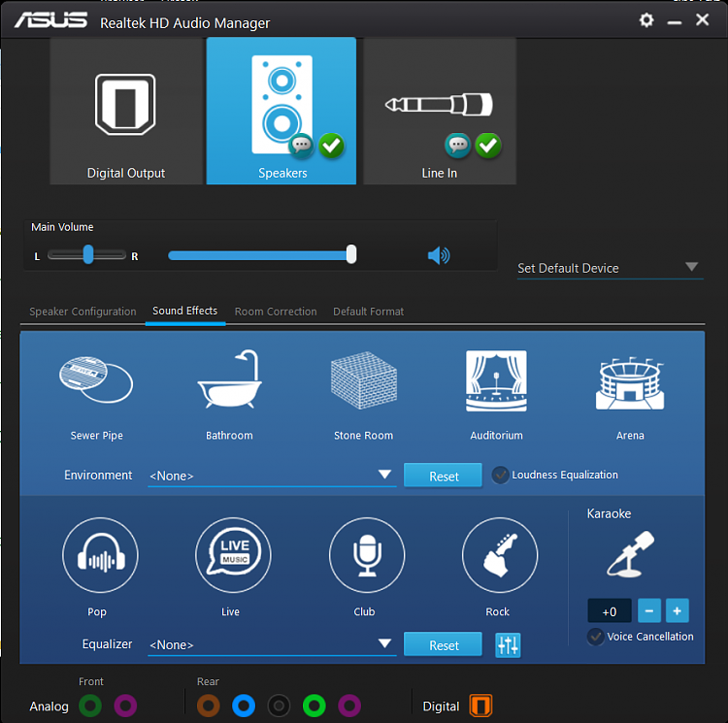This screenshot has width=728, height=723.
Task: Click the green checkmark on Line In
Action: (488, 146)
